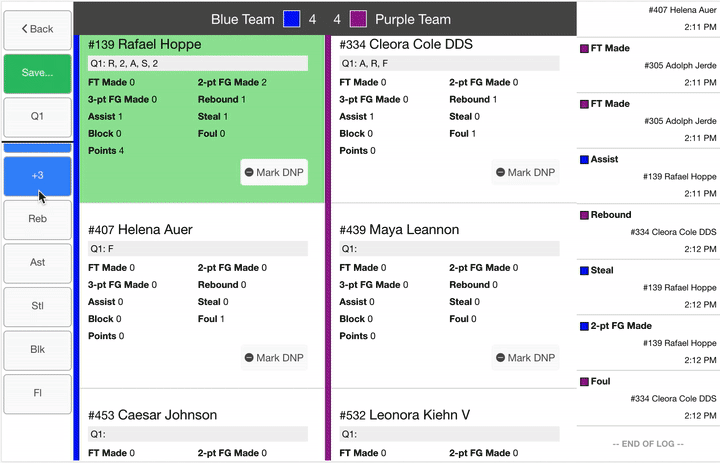The image size is (720, 463).
Task: Record a +3 three-point field goal
Action: [x=37, y=175]
